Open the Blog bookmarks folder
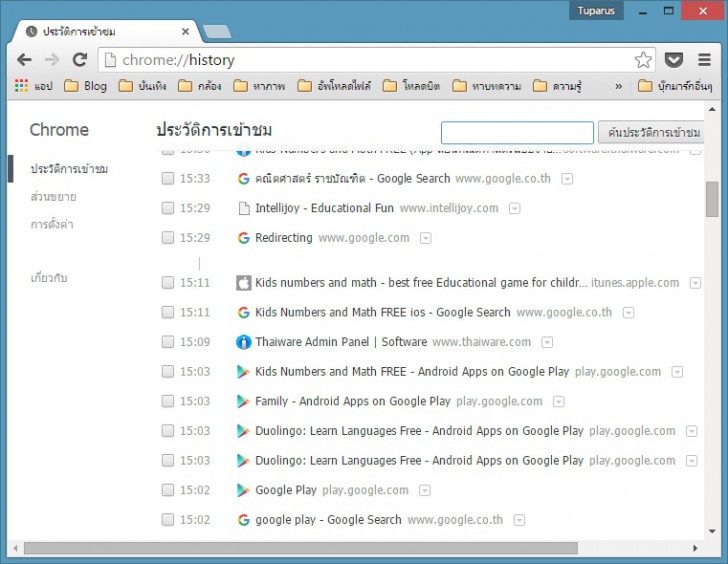Screen dimensions: 728x564 point(85,86)
